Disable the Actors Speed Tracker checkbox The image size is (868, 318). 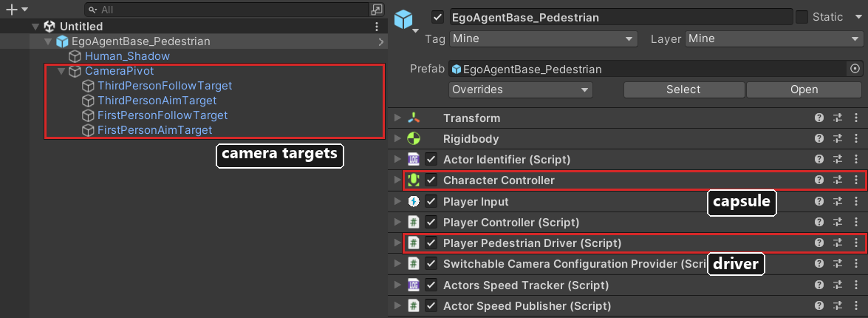tap(431, 285)
